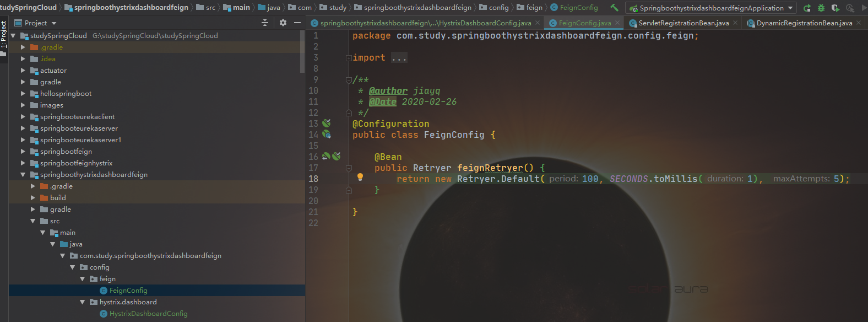This screenshot has width=868, height=322.
Task: Click the Spring bean gutter icon on line 13
Action: coord(327,124)
